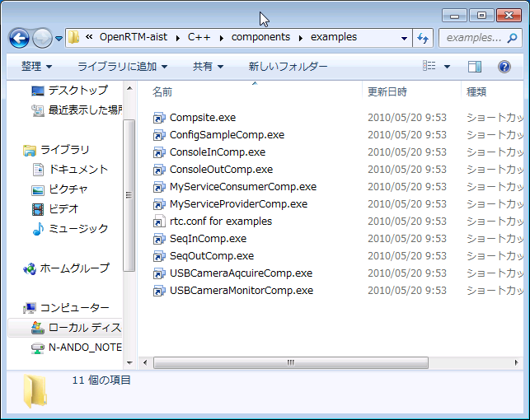
Task: Select N-ANDO_NOTE network location
Action: (x=77, y=347)
